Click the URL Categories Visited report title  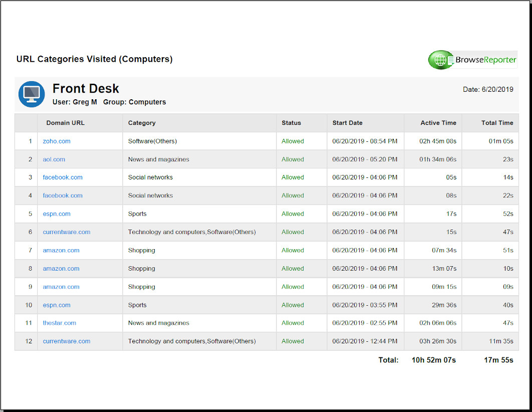pyautogui.click(x=95, y=59)
